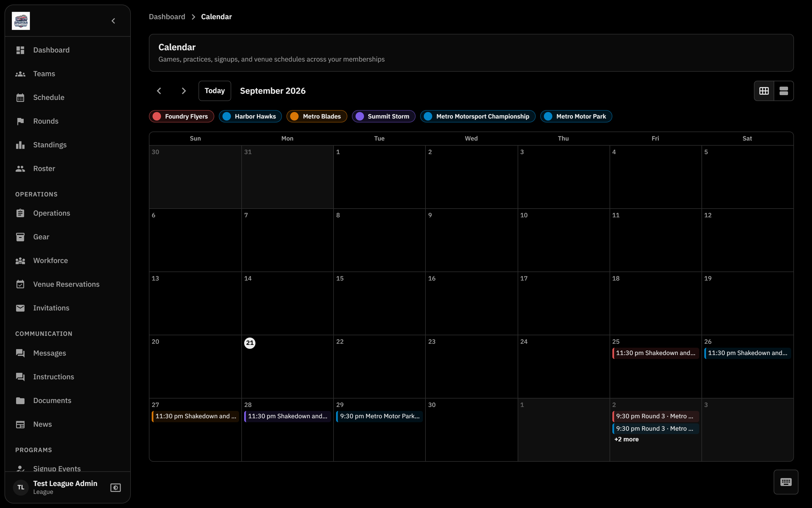
Task: Click the Dashboard breadcrumb link
Action: pos(167,17)
